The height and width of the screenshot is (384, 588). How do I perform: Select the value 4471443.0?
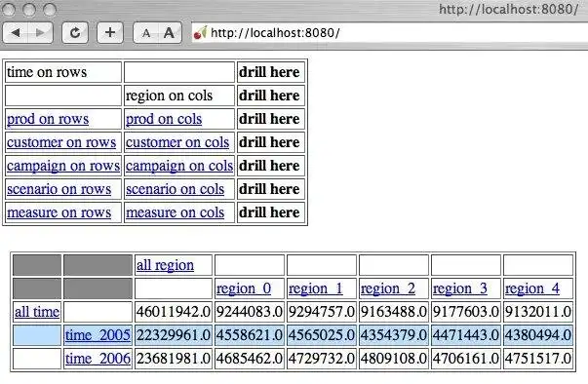point(466,335)
